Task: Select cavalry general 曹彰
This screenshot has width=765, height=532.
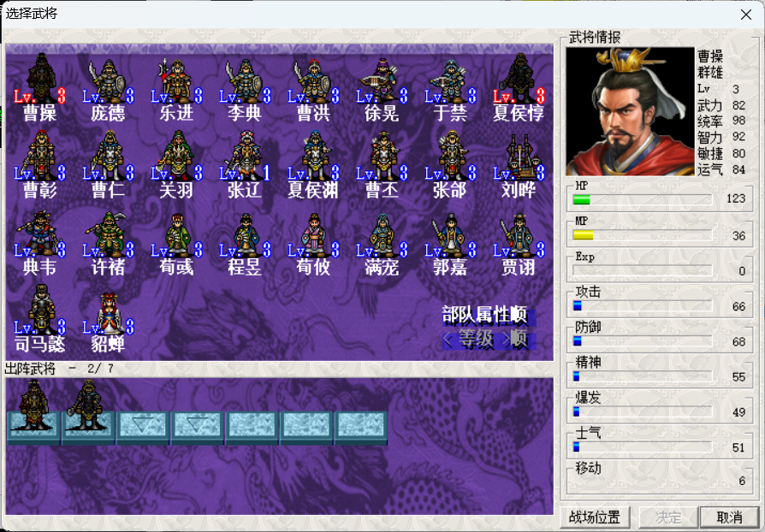Action: (x=40, y=165)
